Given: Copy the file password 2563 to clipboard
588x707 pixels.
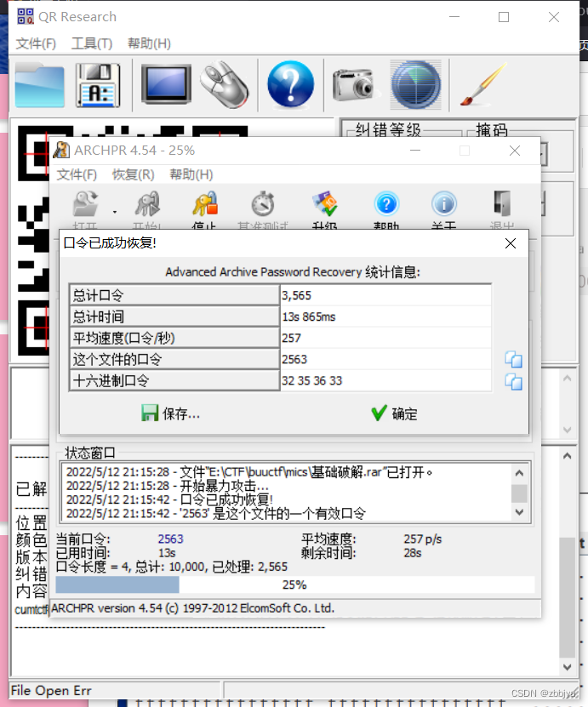Looking at the screenshot, I should tap(514, 359).
